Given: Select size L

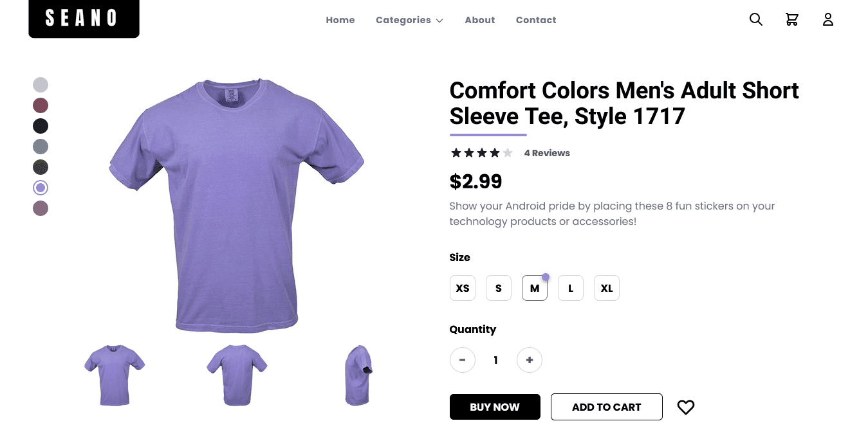Looking at the screenshot, I should click(571, 288).
